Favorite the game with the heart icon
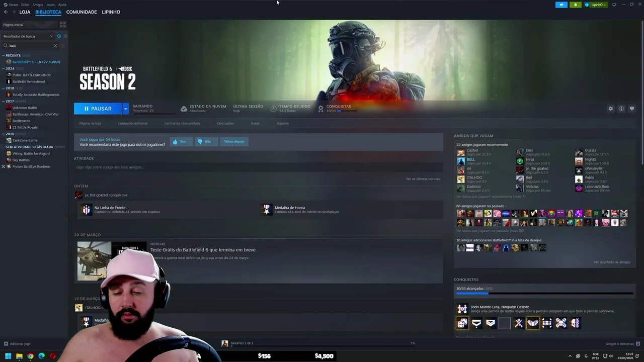Viewport: 644px width, 362px height. coord(632,109)
